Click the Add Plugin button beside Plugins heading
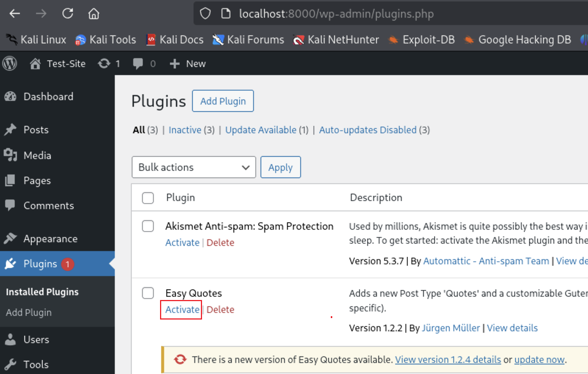Screen dimensions: 588x374 [x=223, y=101]
